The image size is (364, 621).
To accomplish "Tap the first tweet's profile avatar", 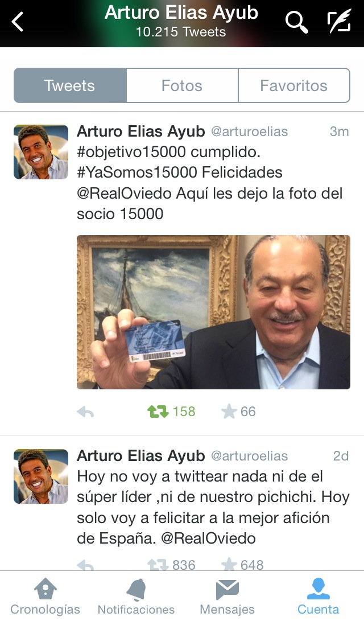I will (x=41, y=152).
